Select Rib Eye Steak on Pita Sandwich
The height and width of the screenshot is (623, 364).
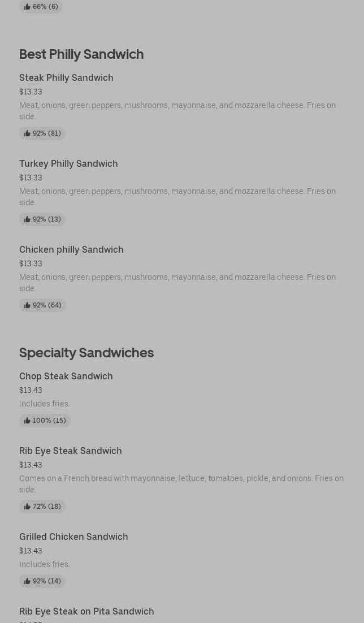tap(86, 611)
